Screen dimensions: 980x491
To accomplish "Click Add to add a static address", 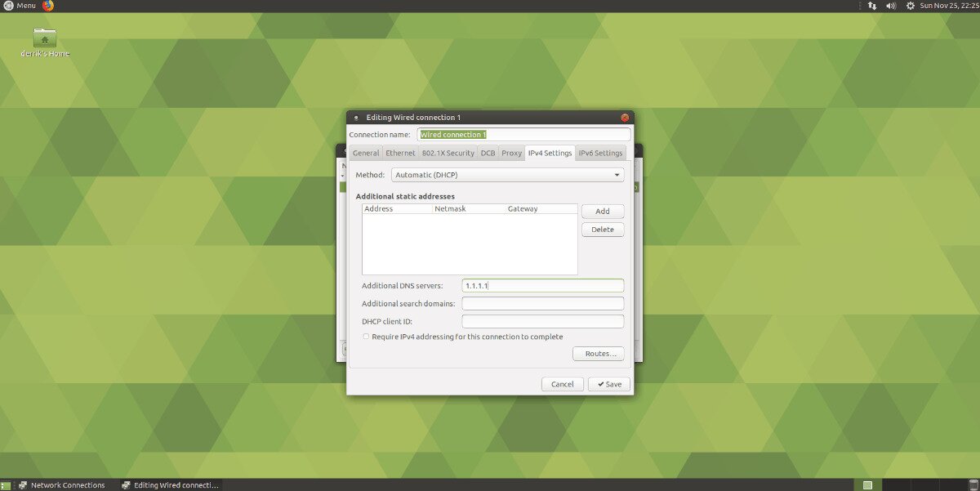I will click(x=603, y=211).
